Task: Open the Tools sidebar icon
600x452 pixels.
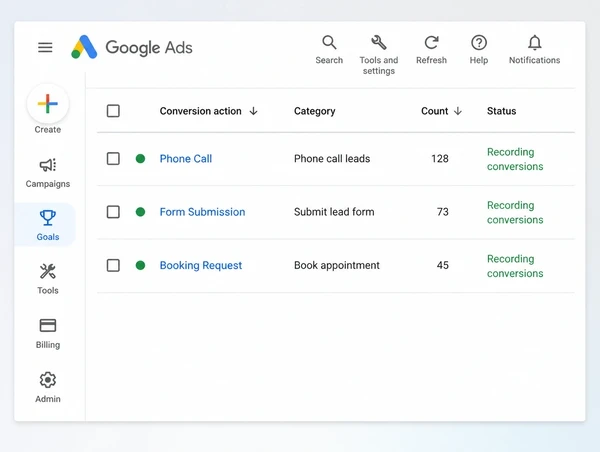Action: click(x=47, y=271)
